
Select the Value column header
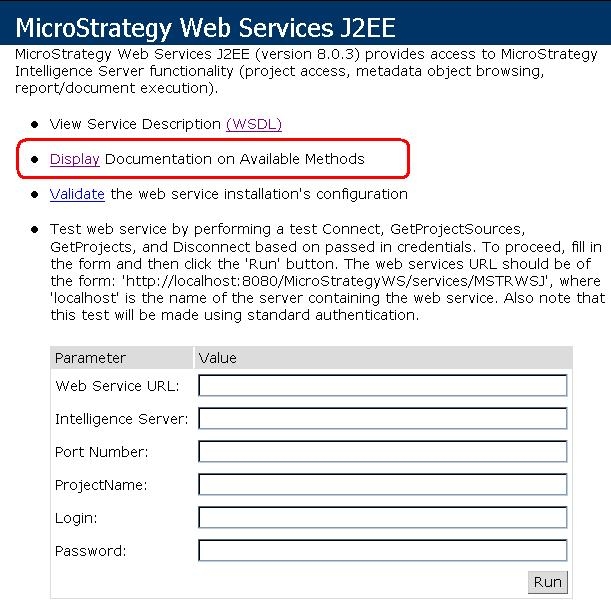tap(218, 358)
